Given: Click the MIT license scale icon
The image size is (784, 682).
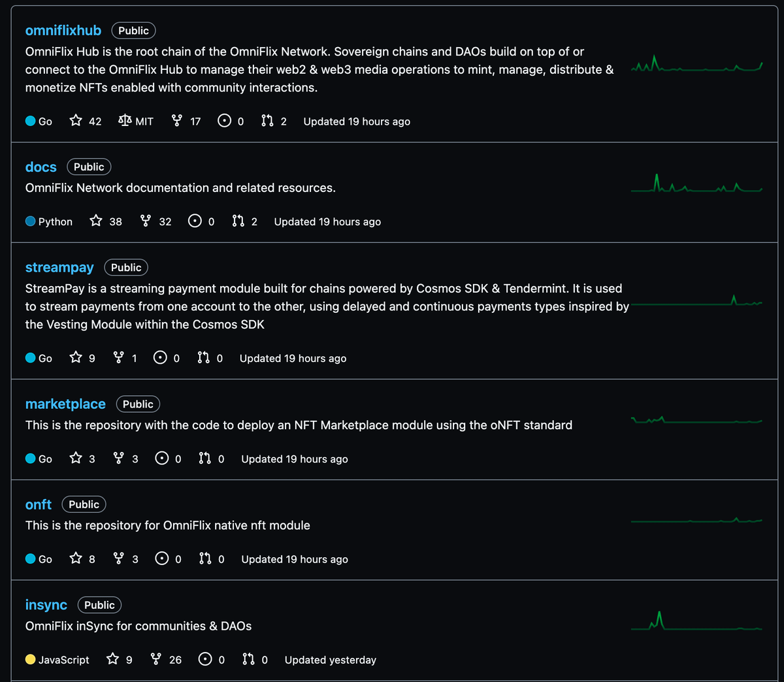Looking at the screenshot, I should click(125, 121).
